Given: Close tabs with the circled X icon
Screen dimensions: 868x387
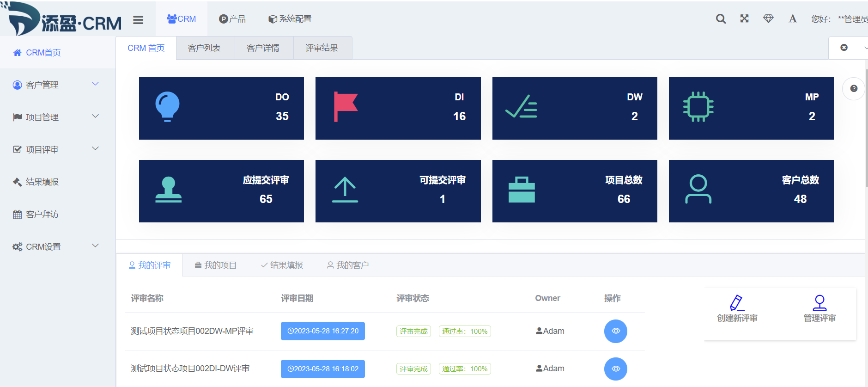Looking at the screenshot, I should pos(844,48).
